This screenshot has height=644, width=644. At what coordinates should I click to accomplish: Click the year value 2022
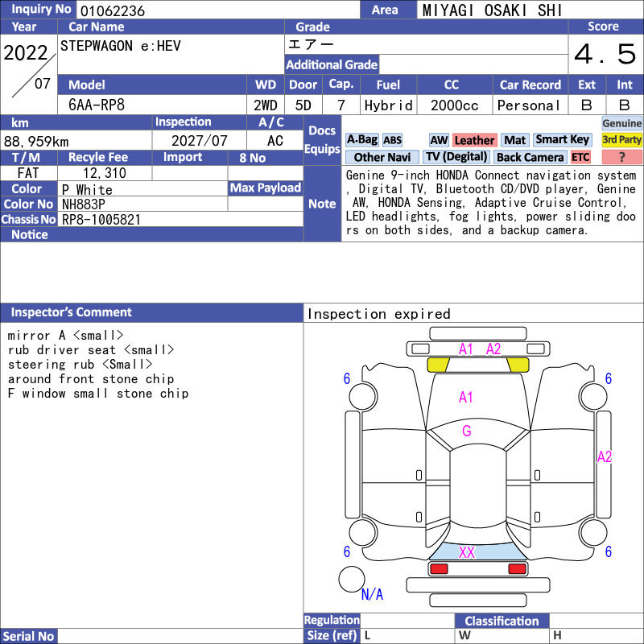(26, 53)
